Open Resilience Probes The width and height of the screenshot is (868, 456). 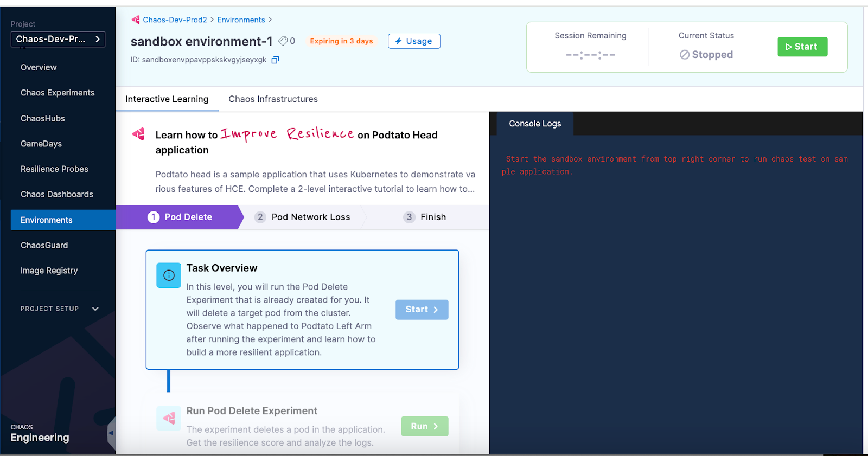coord(54,169)
